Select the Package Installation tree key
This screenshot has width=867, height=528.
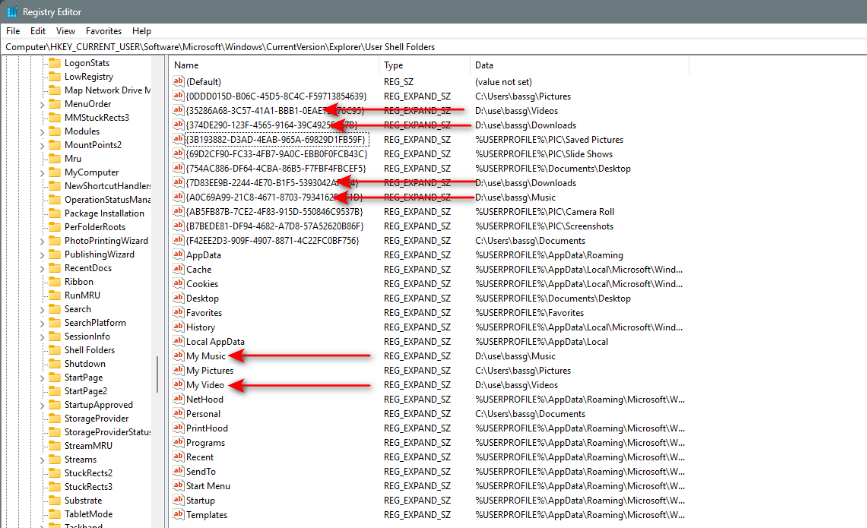click(104, 213)
